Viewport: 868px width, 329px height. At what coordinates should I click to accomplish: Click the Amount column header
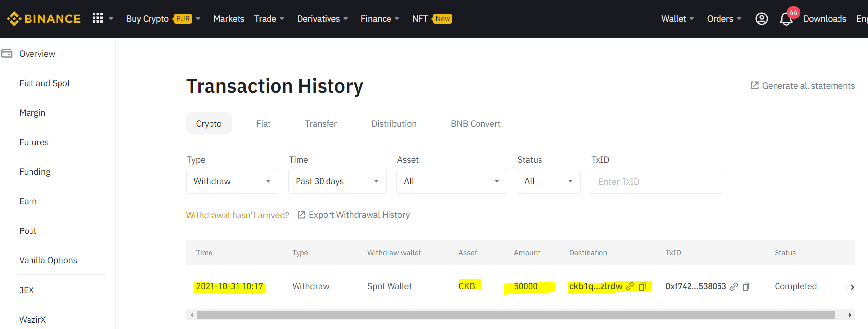pyautogui.click(x=527, y=253)
